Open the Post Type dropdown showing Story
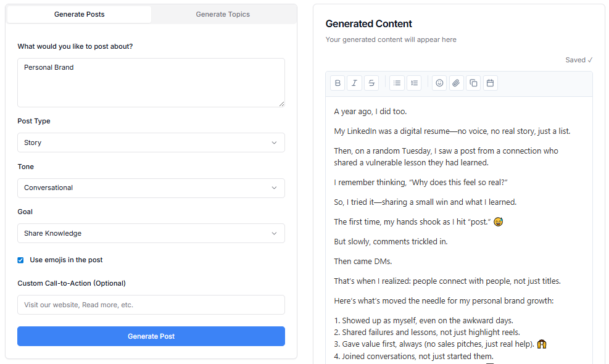 tap(151, 143)
